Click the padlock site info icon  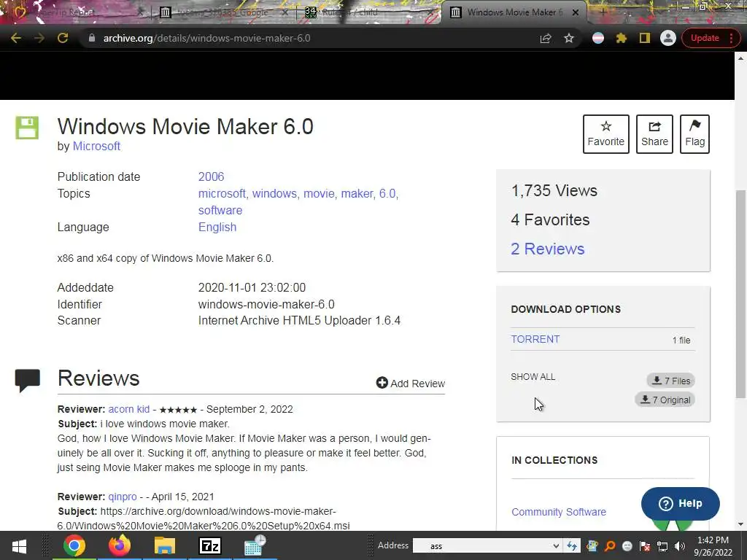point(92,38)
